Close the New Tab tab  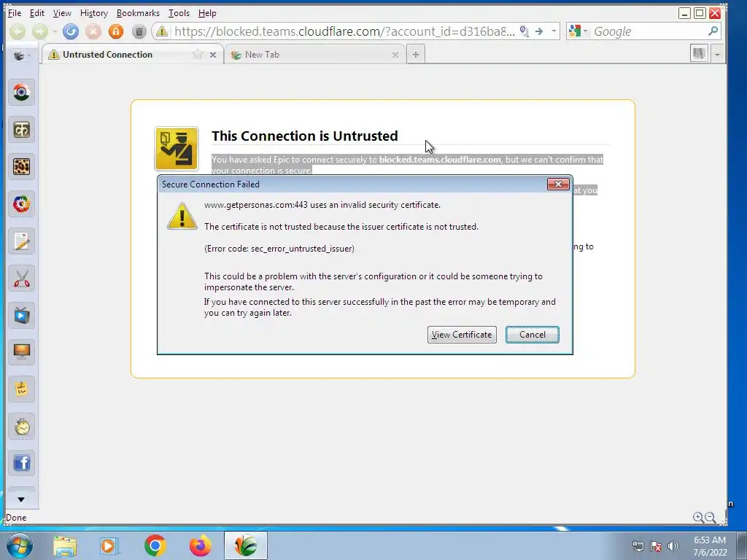point(395,55)
